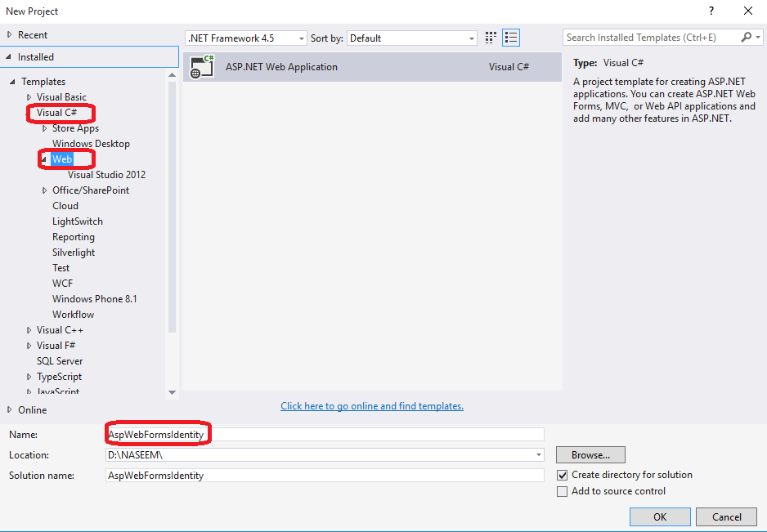Open the help question mark button
This screenshot has width=767, height=532.
click(711, 11)
